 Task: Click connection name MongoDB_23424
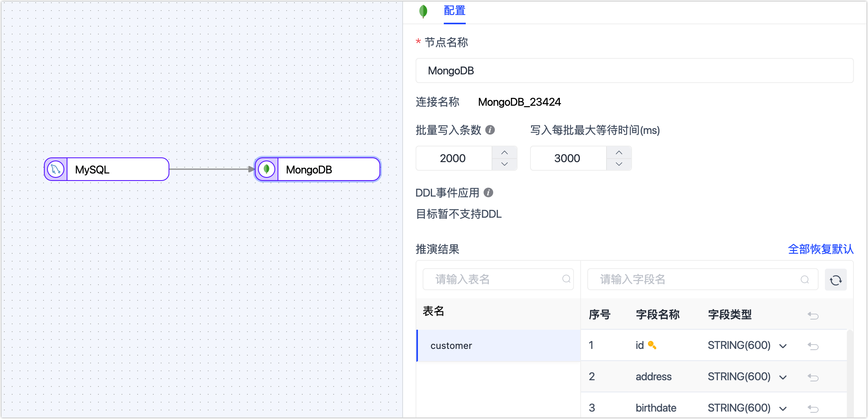519,102
